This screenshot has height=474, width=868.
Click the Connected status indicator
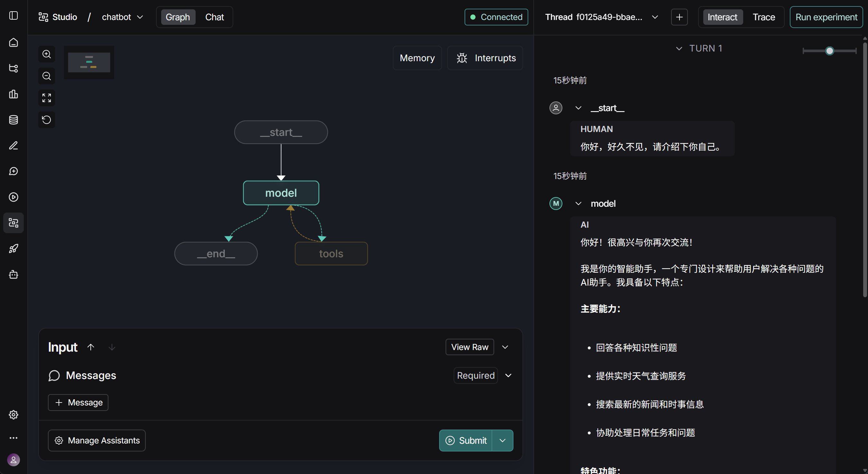point(496,17)
